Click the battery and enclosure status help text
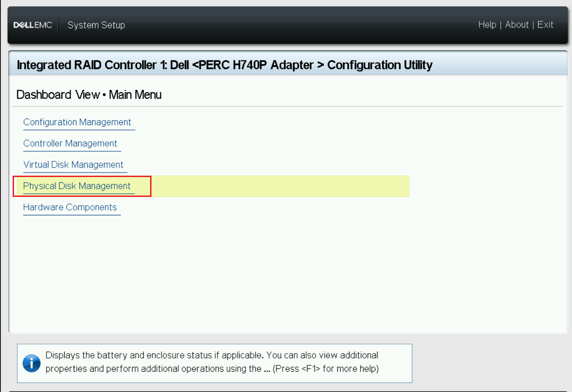 [212, 362]
